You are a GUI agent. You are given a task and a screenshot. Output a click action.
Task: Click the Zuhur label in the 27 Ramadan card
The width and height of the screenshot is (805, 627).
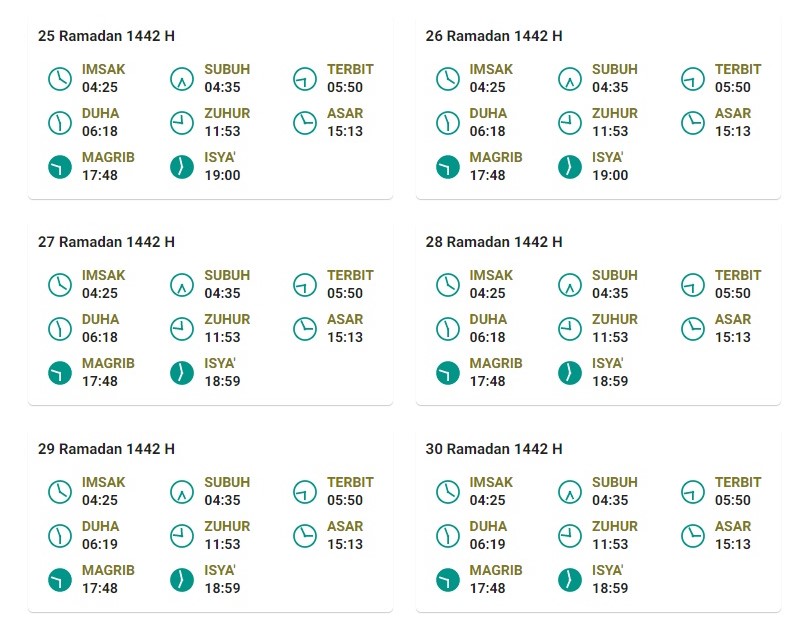coord(227,319)
